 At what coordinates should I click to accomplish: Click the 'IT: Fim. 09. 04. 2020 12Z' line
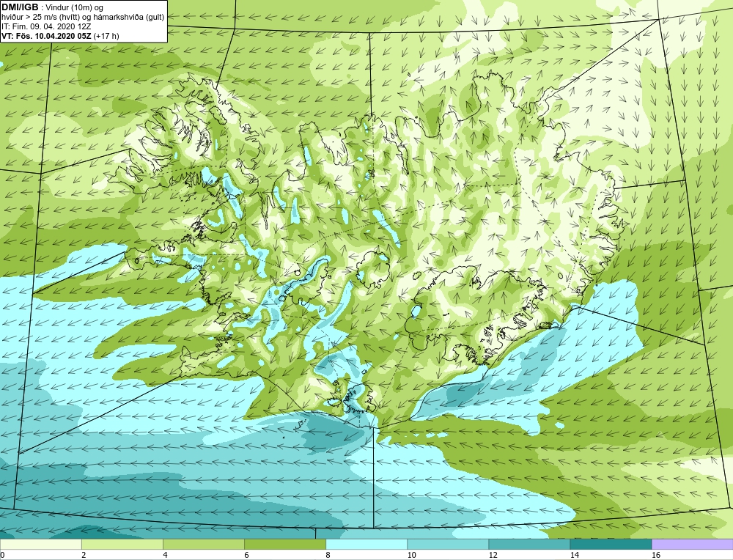pos(46,26)
